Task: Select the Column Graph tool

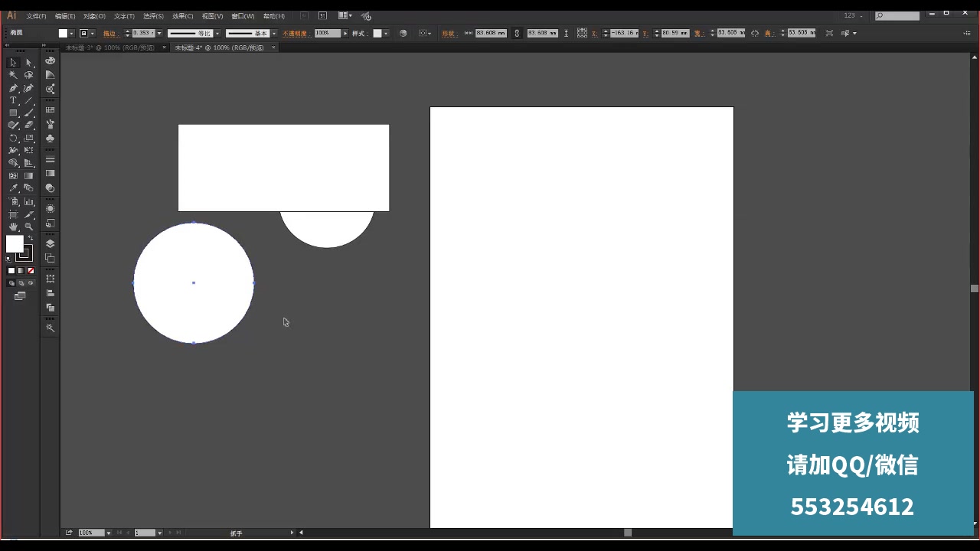Action: 29,201
